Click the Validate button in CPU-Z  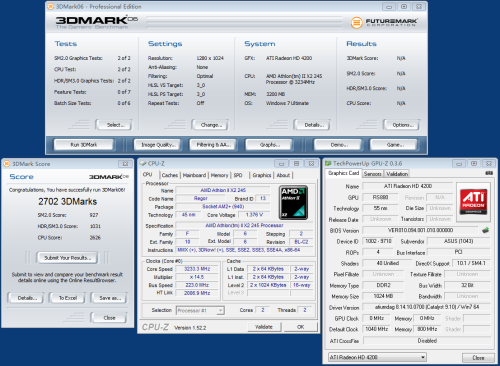click(264, 327)
